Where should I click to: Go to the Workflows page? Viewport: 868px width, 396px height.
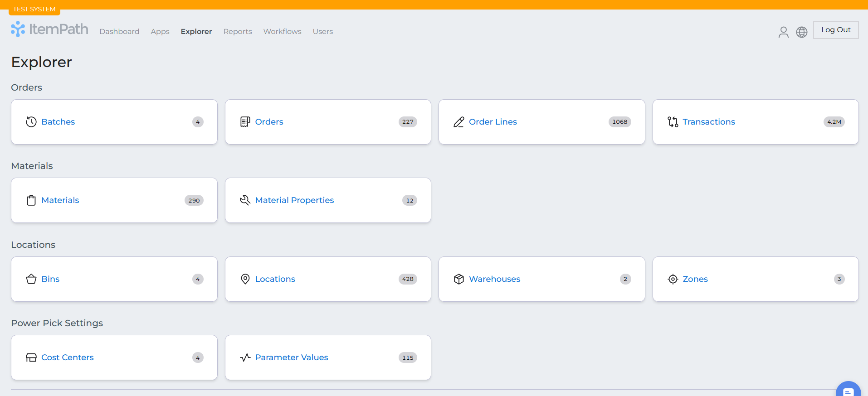282,32
